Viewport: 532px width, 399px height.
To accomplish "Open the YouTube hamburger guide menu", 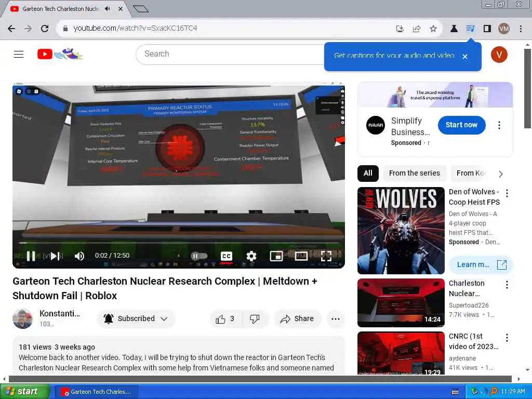I will tap(19, 54).
